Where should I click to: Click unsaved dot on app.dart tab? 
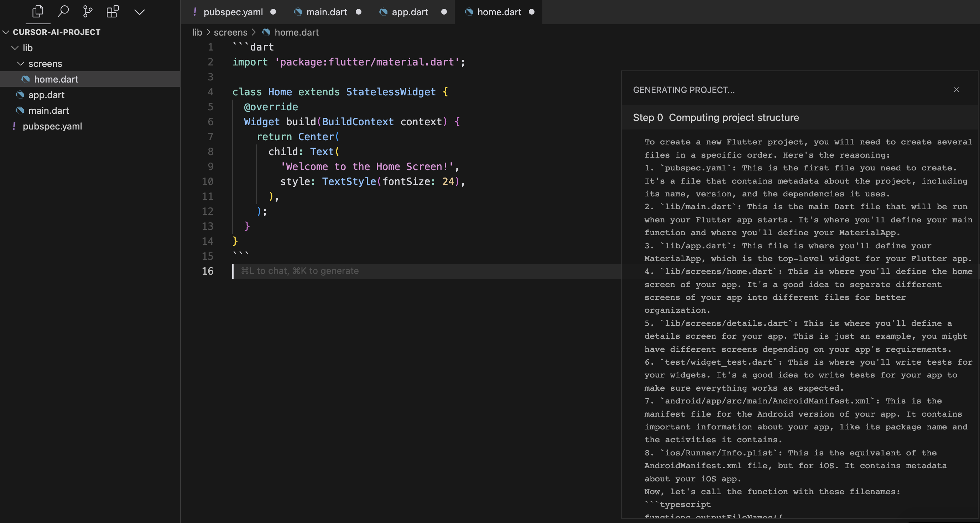click(x=444, y=12)
